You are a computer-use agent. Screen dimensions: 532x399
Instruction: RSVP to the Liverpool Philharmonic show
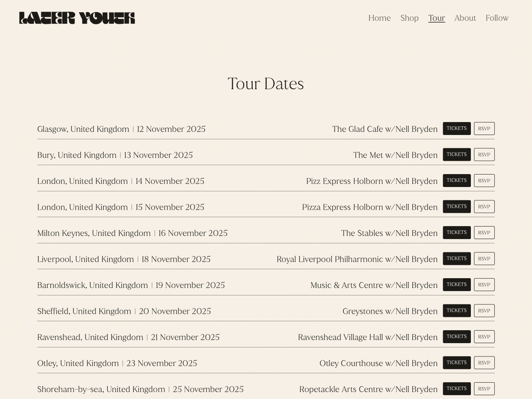tap(484, 258)
